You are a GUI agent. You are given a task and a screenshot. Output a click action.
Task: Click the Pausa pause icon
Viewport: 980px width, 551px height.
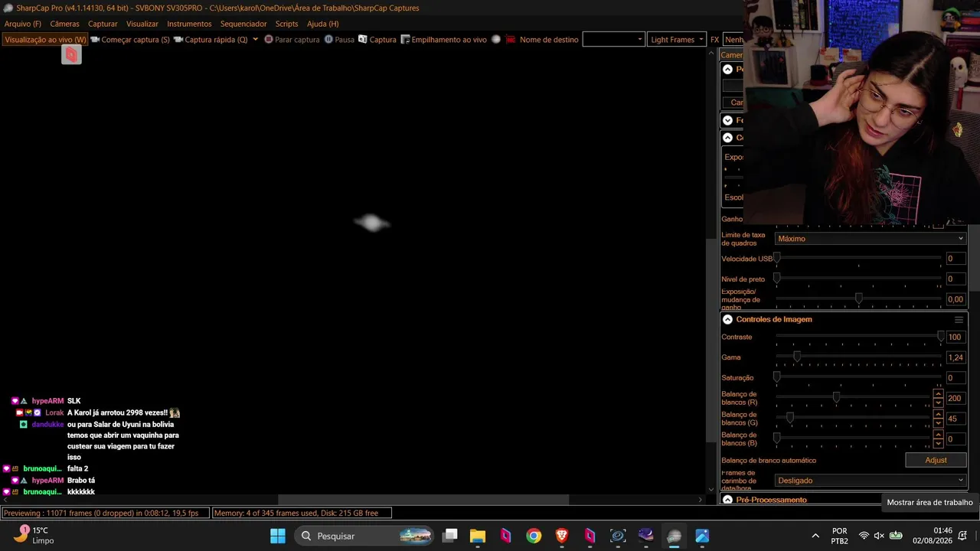[x=328, y=39]
